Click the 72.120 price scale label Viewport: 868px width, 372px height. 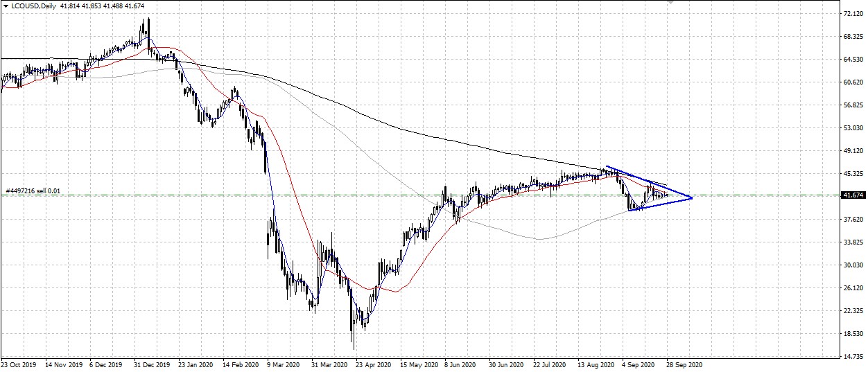click(x=852, y=14)
